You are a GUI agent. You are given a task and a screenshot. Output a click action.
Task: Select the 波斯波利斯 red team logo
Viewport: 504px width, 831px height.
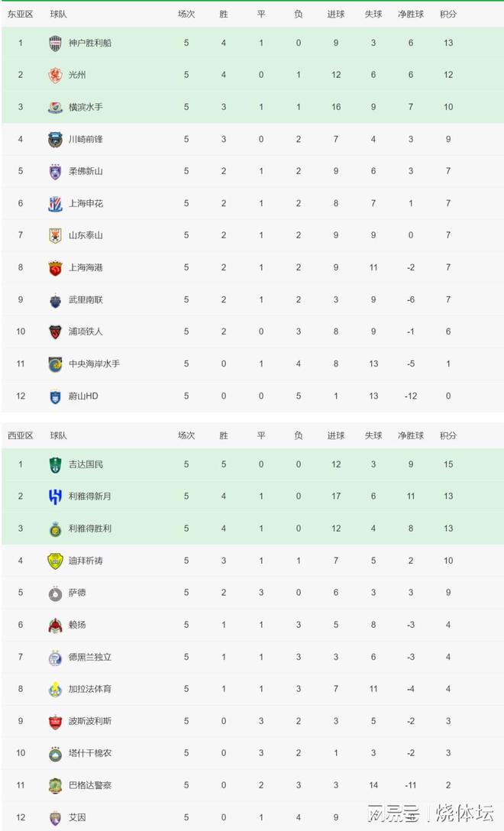pos(55,721)
